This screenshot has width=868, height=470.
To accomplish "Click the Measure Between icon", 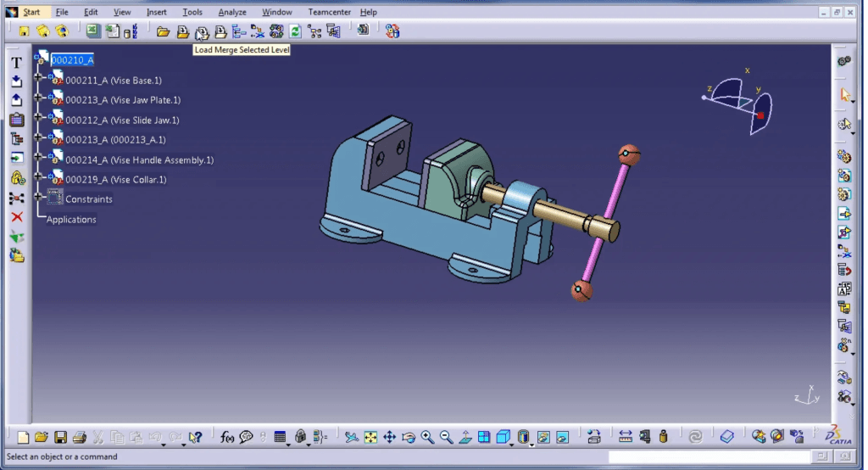I will [x=626, y=438].
